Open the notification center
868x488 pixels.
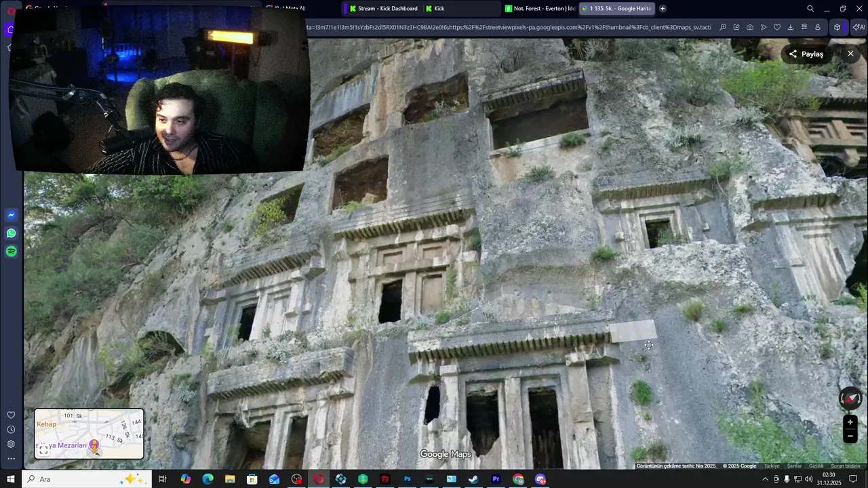pos(853,479)
